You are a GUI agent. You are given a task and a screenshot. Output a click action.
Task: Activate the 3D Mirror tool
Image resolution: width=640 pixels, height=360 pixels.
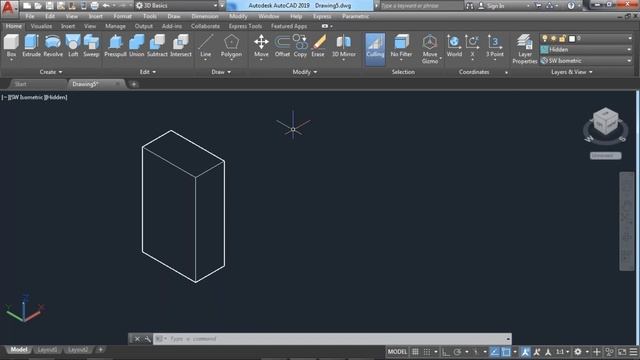click(x=343, y=46)
